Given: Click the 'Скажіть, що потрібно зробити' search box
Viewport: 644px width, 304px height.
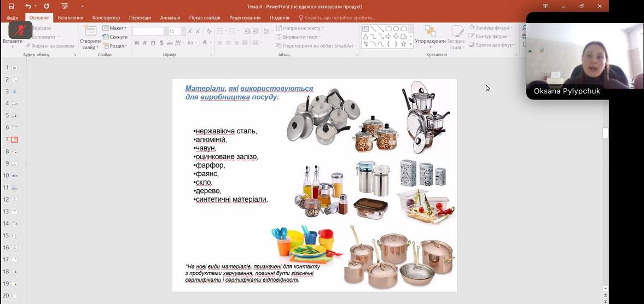Looking at the screenshot, I should click(x=337, y=17).
